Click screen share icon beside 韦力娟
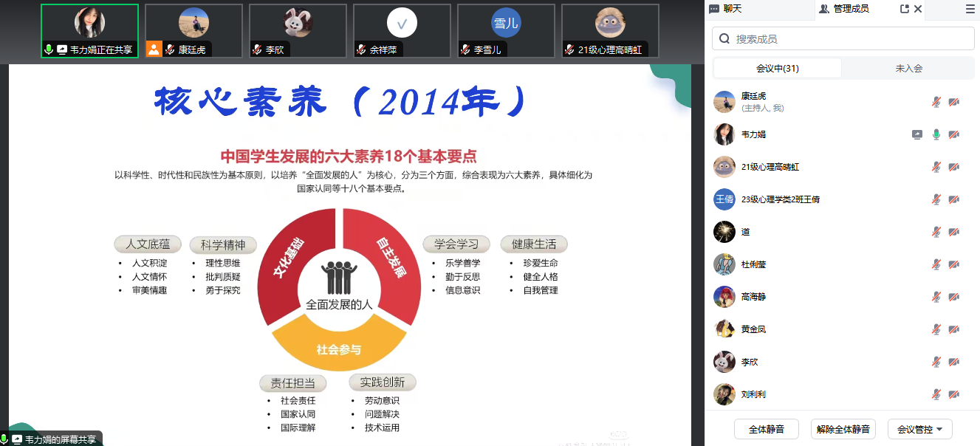Viewport: 980px width, 446px height. pyautogui.click(x=917, y=134)
